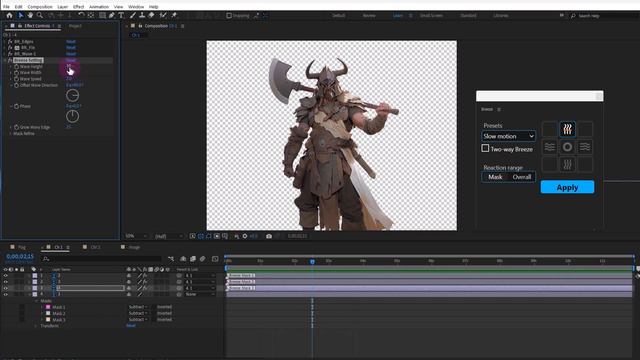Open the Window menu
Image resolution: width=640 pixels, height=360 pixels.
point(136,7)
